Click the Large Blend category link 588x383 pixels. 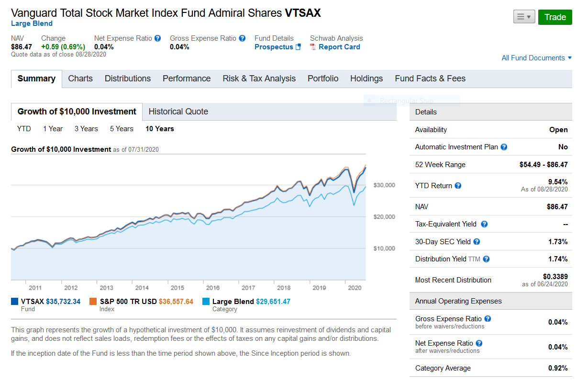tap(32, 23)
